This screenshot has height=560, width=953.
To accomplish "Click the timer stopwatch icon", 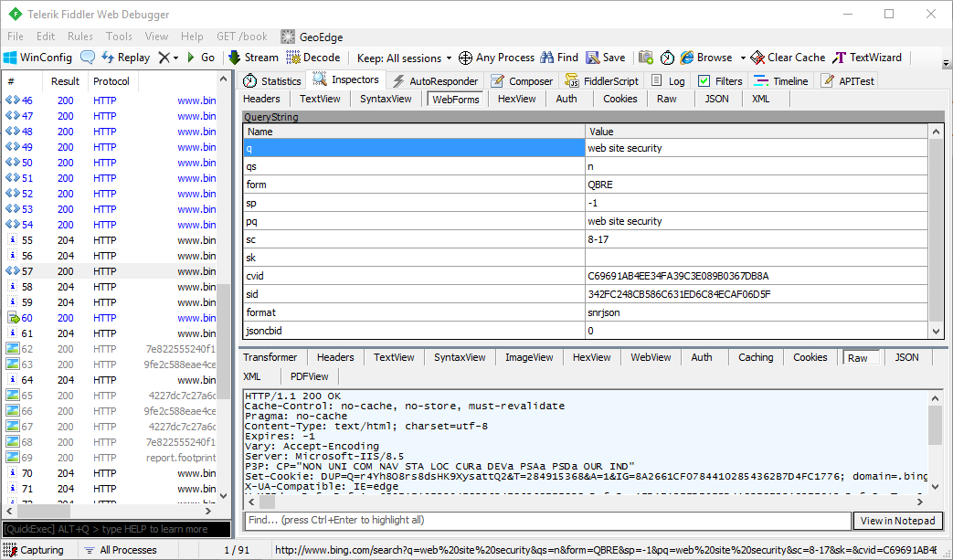I will (668, 57).
